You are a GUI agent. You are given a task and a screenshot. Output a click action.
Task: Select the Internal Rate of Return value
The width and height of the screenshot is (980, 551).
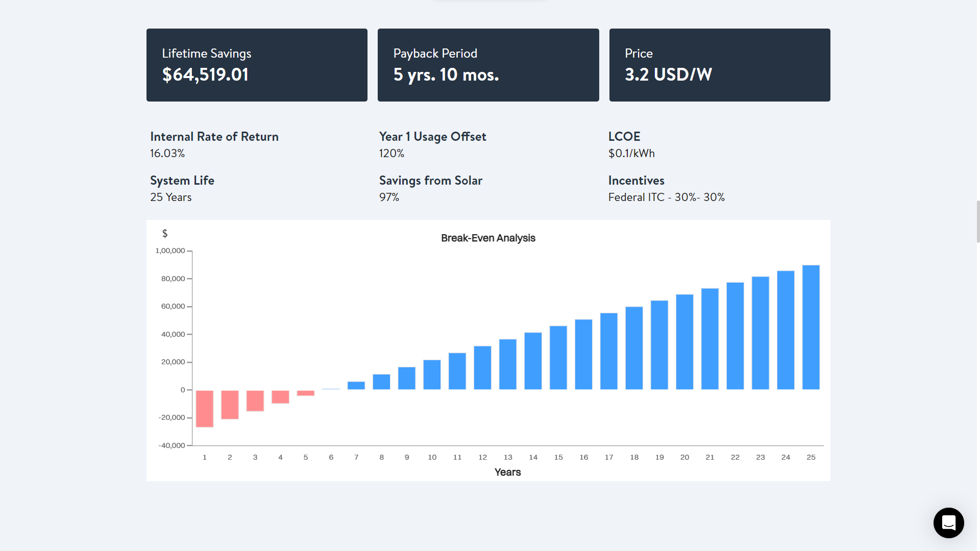[x=167, y=154]
